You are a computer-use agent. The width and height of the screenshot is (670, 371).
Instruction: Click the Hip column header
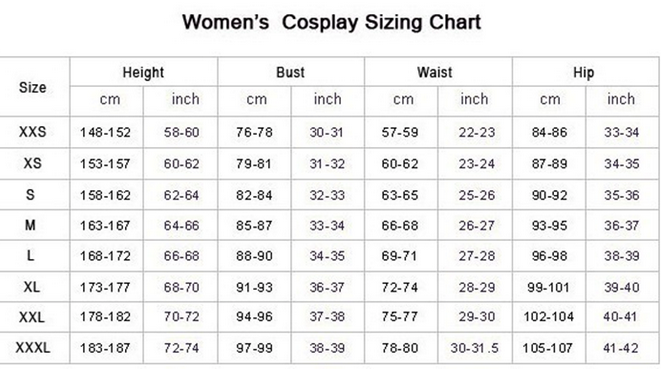click(584, 72)
